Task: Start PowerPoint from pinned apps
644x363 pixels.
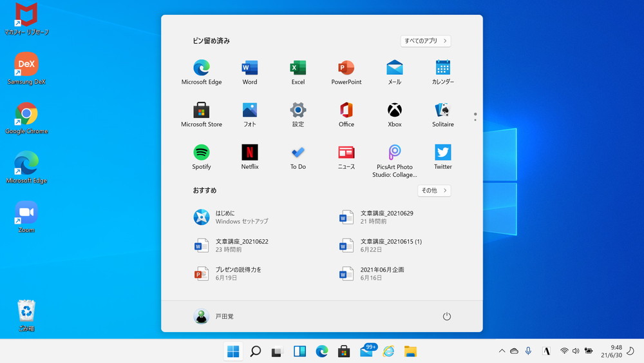Action: click(346, 72)
